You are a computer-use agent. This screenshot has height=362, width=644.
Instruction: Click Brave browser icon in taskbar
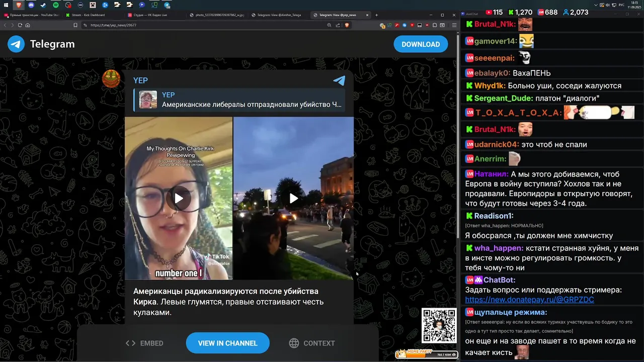click(x=19, y=5)
